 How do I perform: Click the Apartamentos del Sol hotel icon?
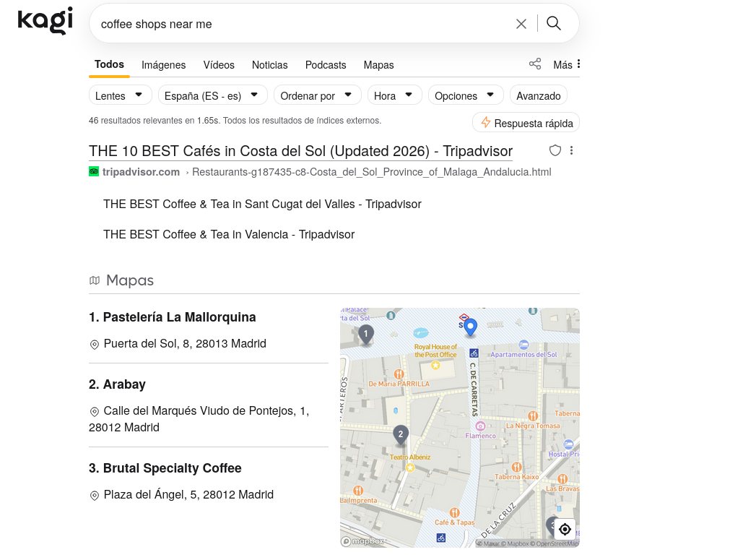[x=523, y=345]
